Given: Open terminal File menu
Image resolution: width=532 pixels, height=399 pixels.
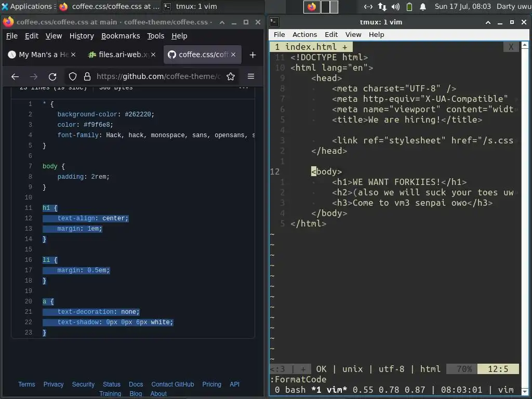Looking at the screenshot, I should tap(279, 34).
